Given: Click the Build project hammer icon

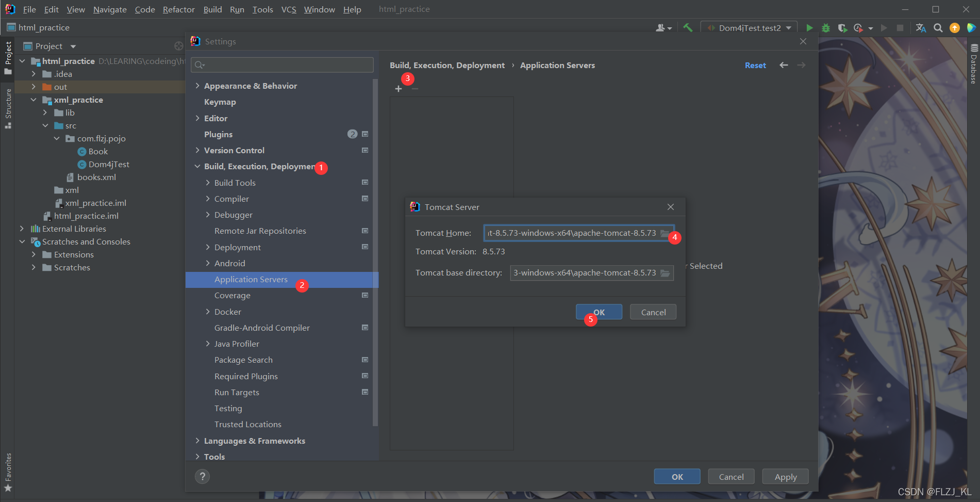Looking at the screenshot, I should coord(688,28).
